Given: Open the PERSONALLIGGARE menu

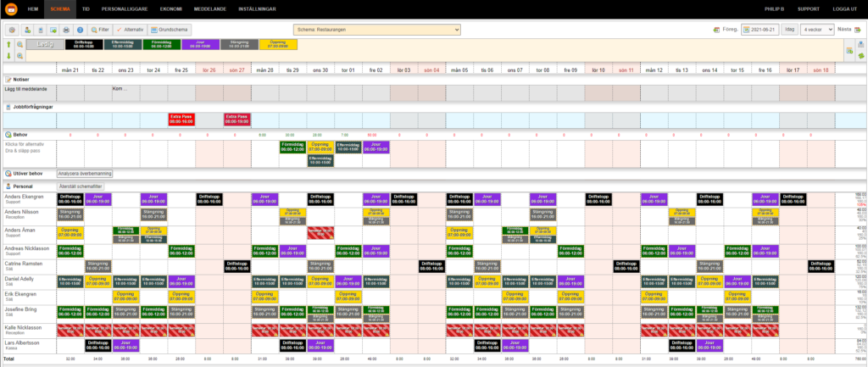Looking at the screenshot, I should [x=125, y=9].
